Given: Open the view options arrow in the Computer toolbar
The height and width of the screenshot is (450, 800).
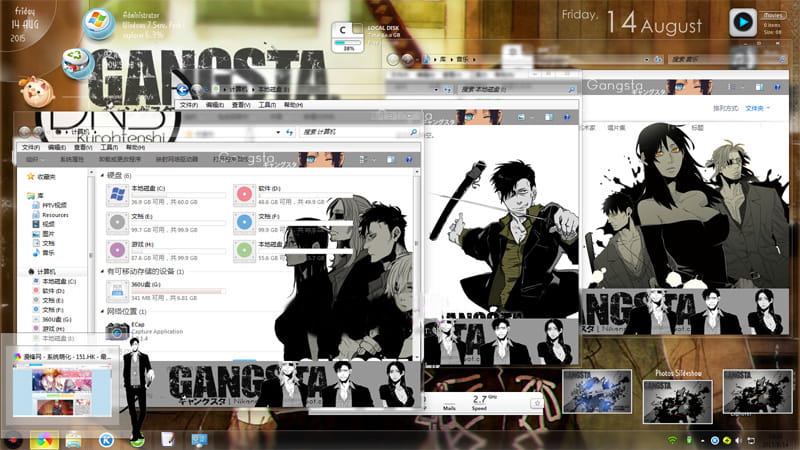Looking at the screenshot, I should coord(374,160).
